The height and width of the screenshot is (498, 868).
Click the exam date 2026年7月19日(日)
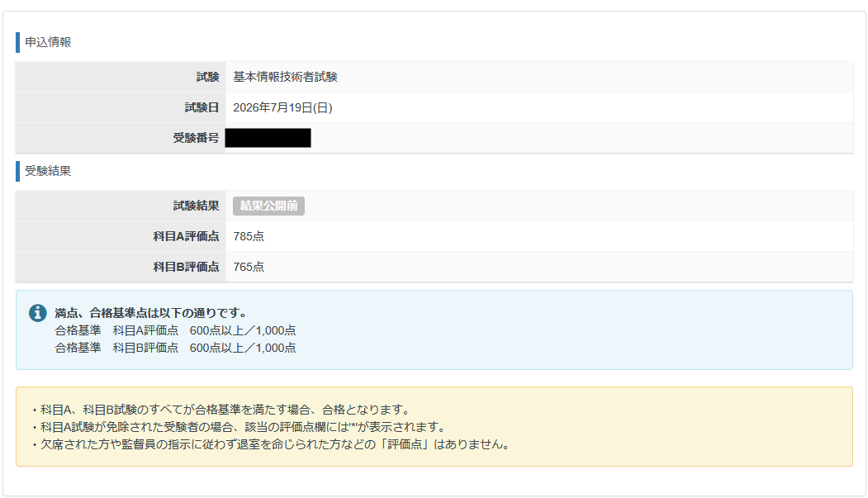click(282, 107)
